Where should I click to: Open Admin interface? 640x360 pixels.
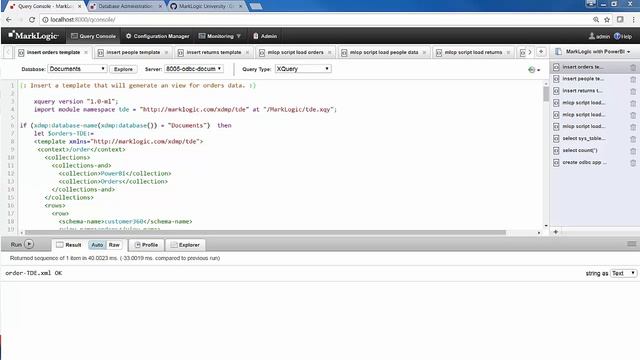pyautogui.click(x=265, y=36)
